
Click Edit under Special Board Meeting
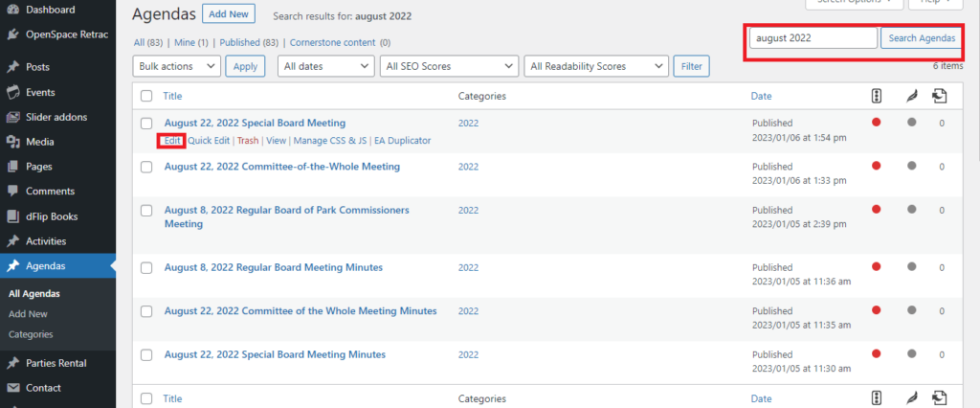[x=172, y=141]
